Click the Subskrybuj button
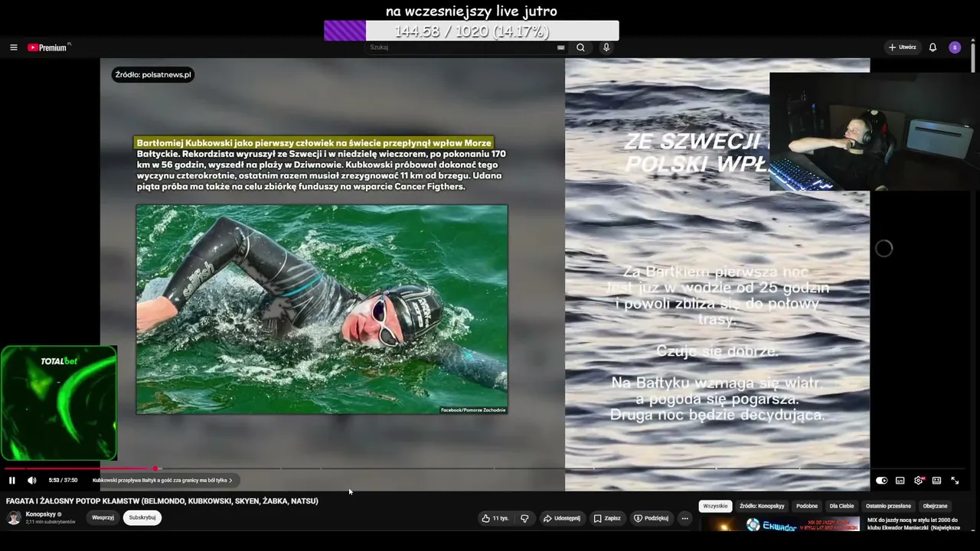Screen dimensions: 980x551 (x=142, y=517)
